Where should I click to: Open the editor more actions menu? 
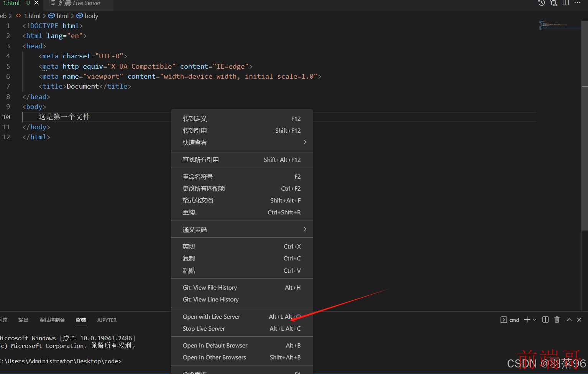tap(578, 3)
